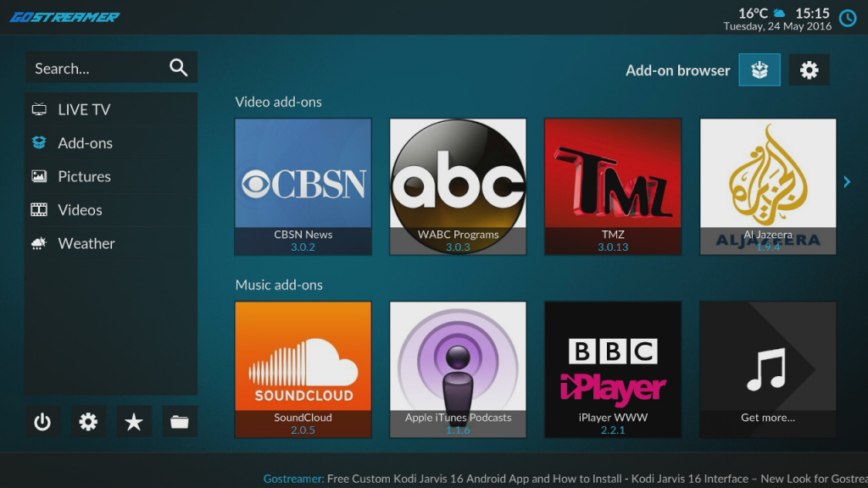Click the 16°C temperature reading
868x488 pixels.
pos(753,14)
